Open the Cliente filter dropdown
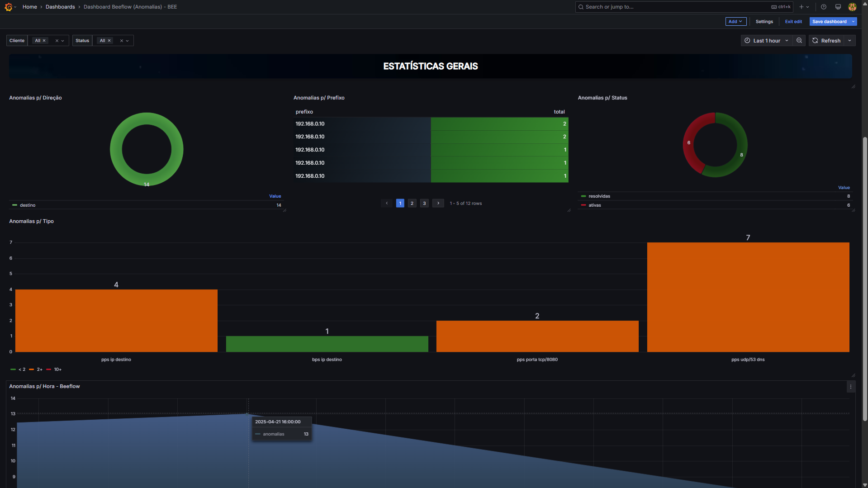Screen dimensions: 868x488 click(x=62, y=40)
